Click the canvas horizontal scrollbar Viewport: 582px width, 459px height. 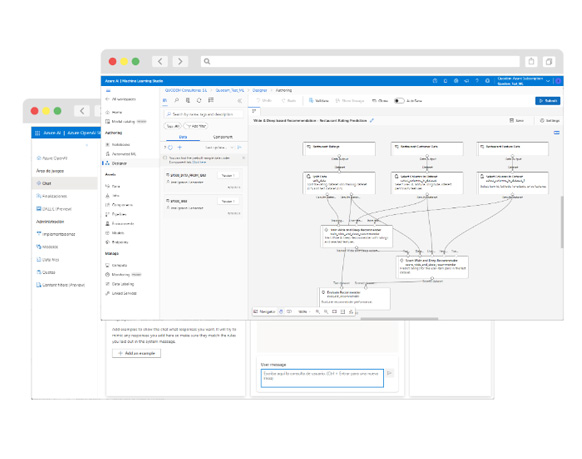(x=399, y=318)
